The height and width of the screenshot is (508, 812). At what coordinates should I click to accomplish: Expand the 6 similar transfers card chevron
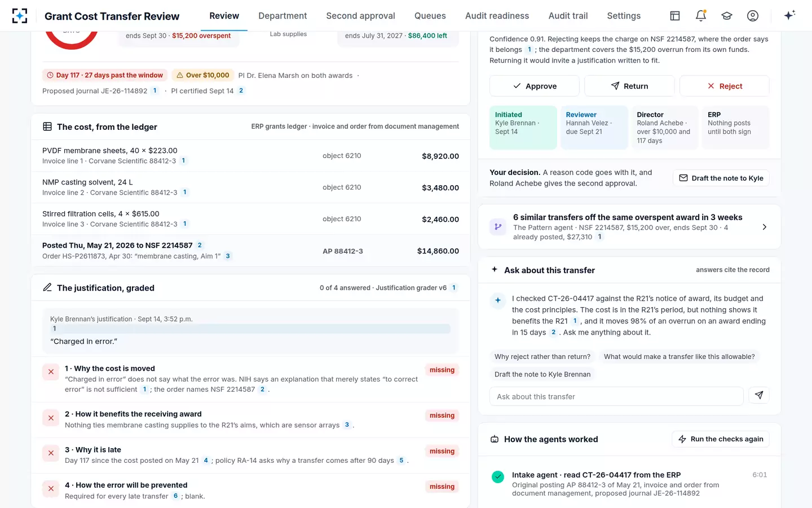pos(765,227)
